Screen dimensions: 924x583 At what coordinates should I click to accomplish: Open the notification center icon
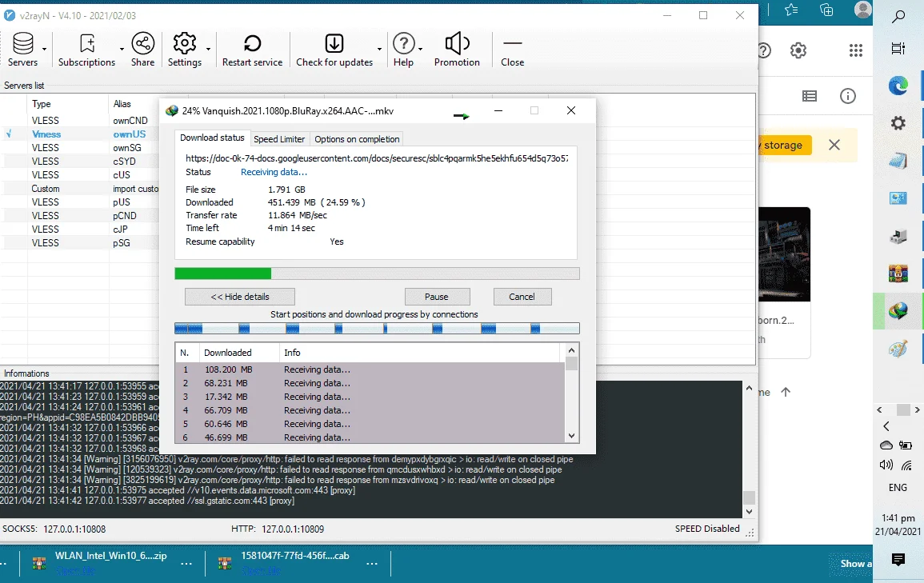coord(898,560)
